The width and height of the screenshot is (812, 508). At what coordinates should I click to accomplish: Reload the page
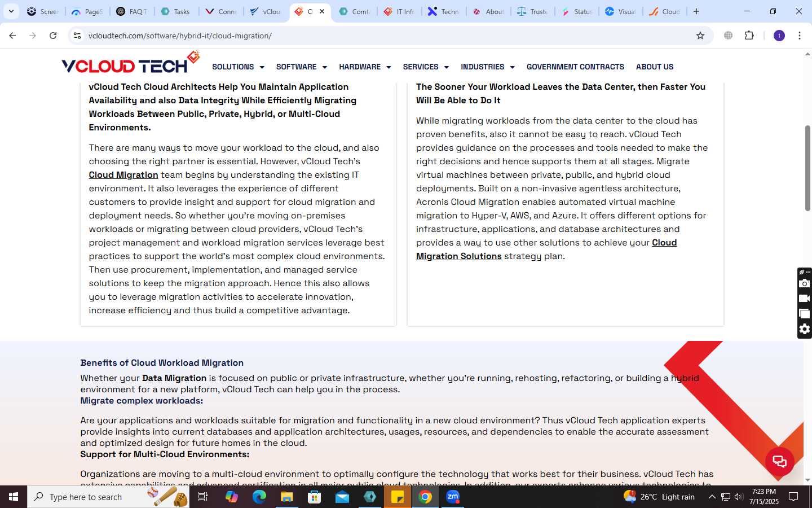(x=53, y=36)
